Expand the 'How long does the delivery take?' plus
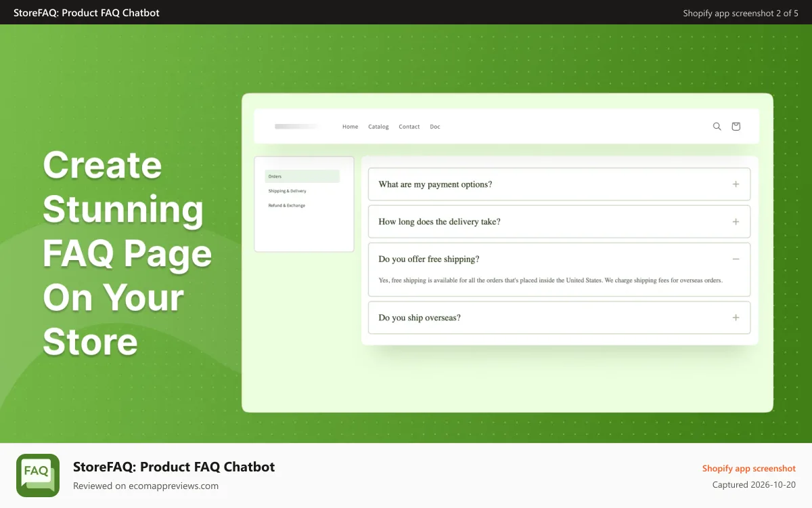 [x=736, y=221]
